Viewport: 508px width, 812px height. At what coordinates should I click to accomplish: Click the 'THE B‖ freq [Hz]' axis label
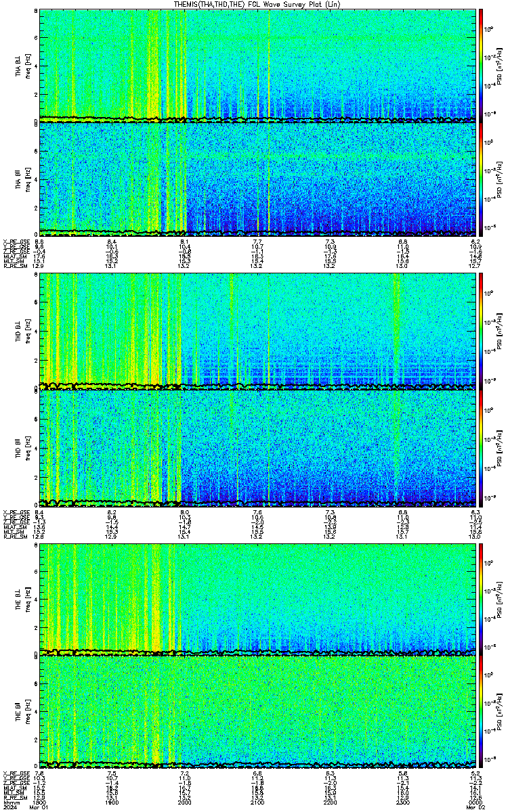pyautogui.click(x=23, y=713)
